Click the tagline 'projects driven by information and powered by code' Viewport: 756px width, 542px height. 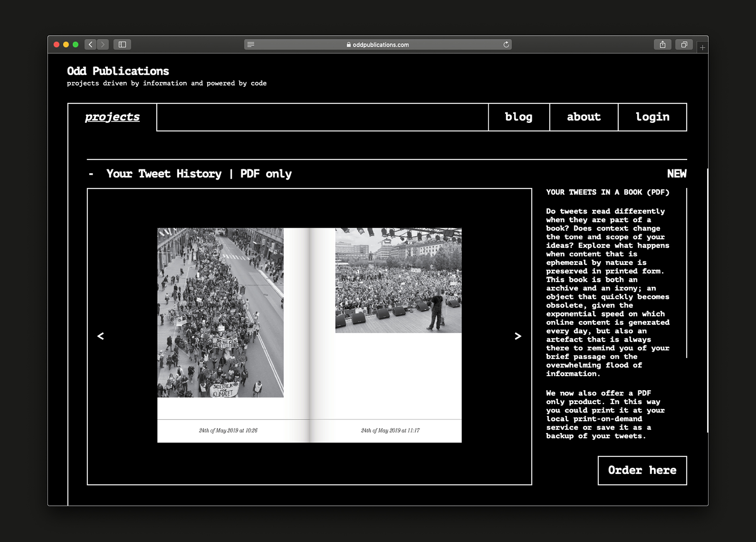coord(167,83)
